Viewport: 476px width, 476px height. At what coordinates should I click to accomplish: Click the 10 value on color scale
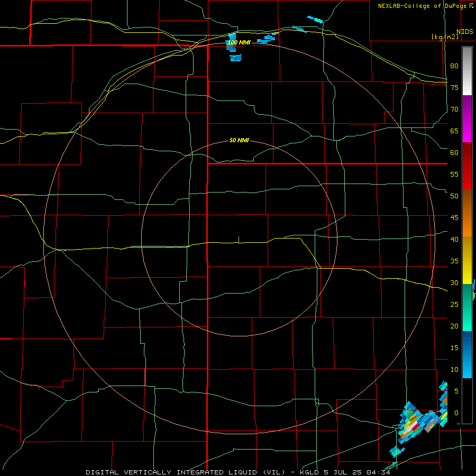[454, 370]
